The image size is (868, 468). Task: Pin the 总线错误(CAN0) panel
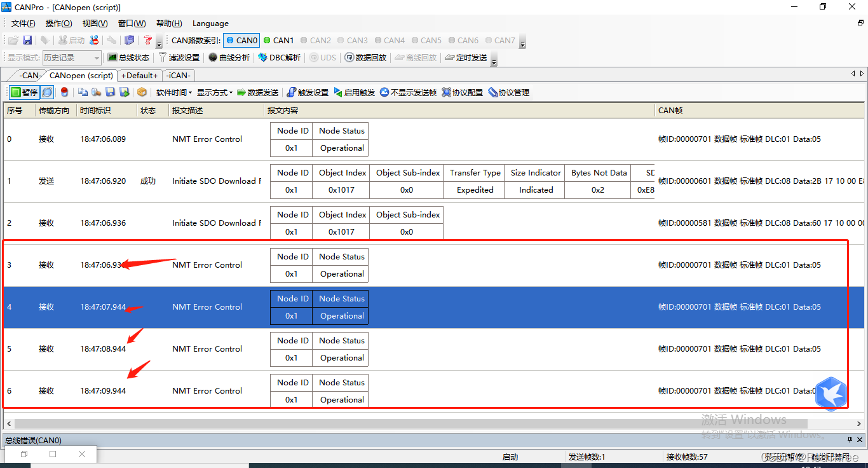850,439
